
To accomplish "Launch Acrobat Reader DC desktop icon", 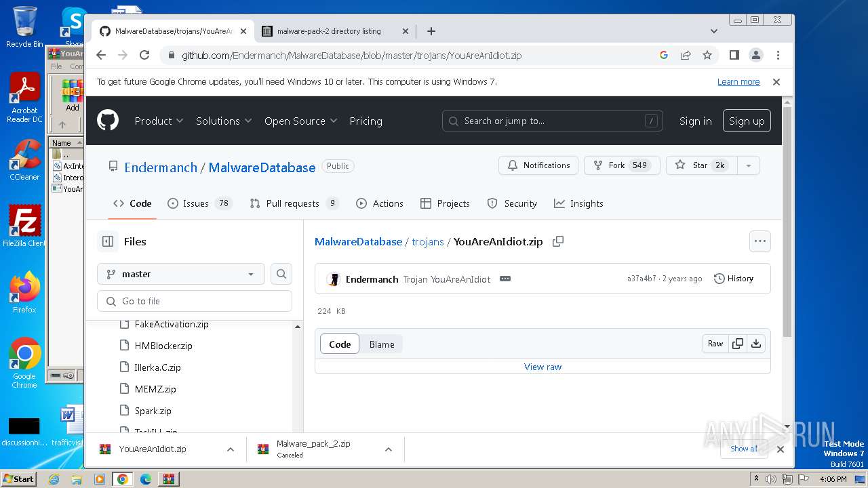I will (24, 98).
